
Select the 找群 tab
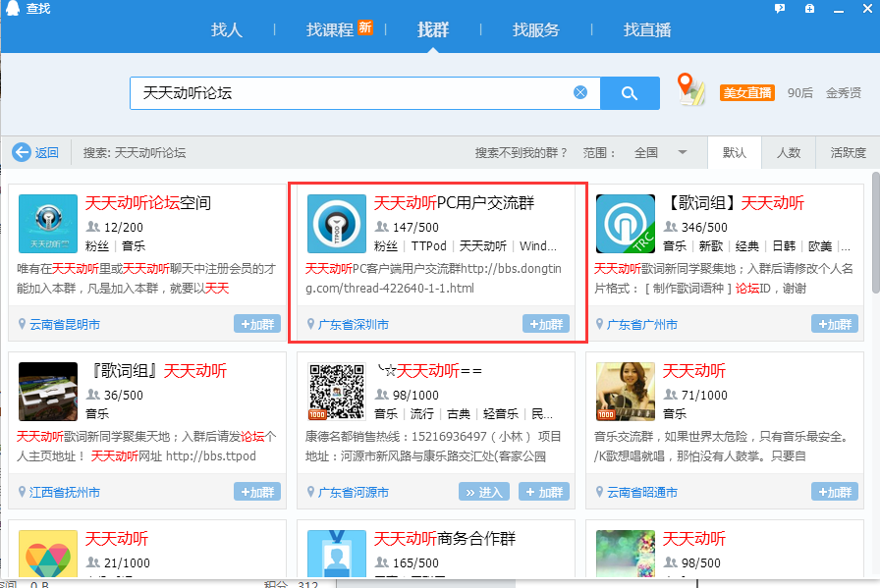pyautogui.click(x=433, y=29)
